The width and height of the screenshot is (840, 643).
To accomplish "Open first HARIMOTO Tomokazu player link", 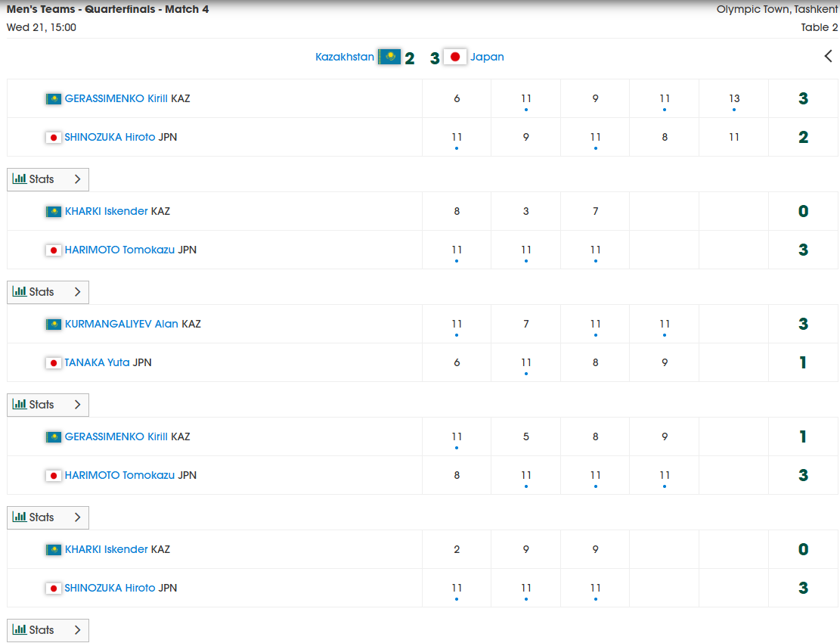I will point(119,250).
